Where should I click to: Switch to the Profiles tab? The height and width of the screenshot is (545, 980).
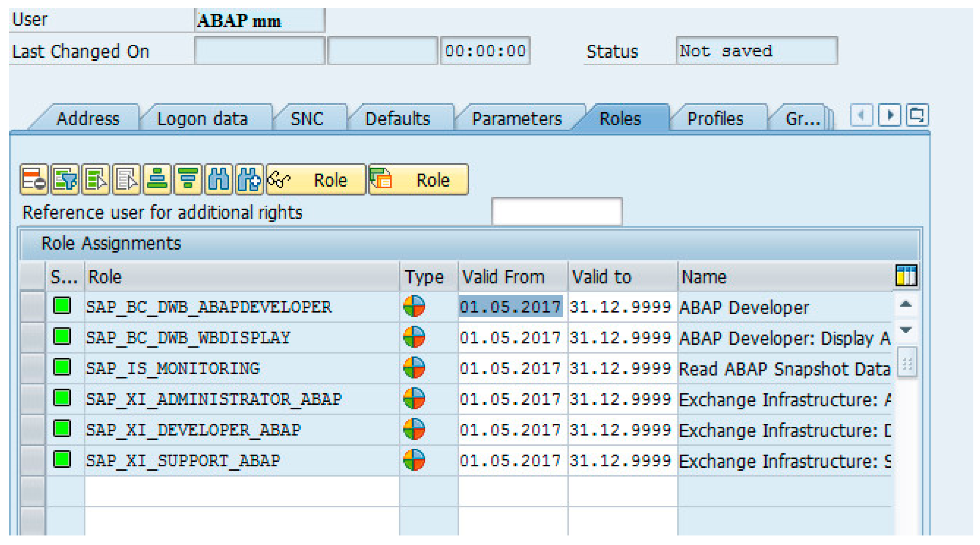715,119
